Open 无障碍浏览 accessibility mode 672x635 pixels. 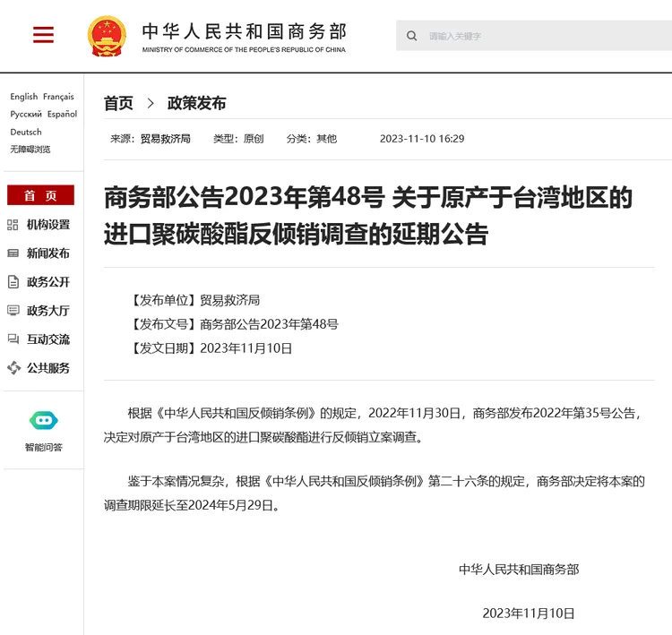click(x=30, y=149)
